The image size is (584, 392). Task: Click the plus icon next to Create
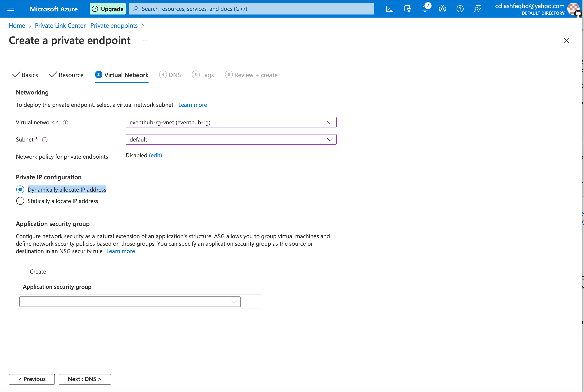[23, 271]
